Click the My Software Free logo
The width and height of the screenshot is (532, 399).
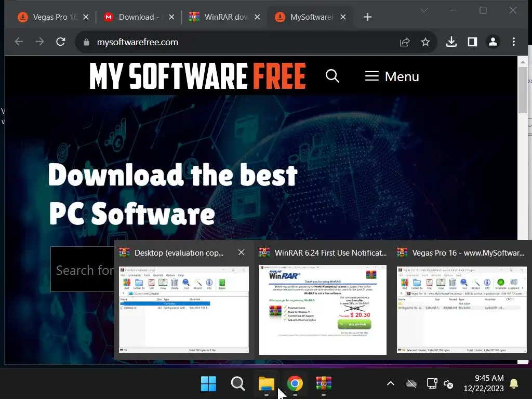[198, 76]
